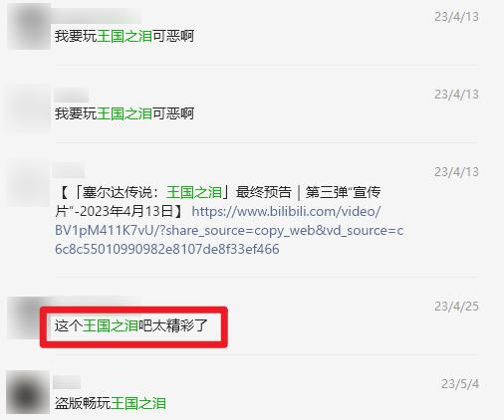
Task: Click the avatar beside the bilibili link message
Action: click(x=29, y=182)
